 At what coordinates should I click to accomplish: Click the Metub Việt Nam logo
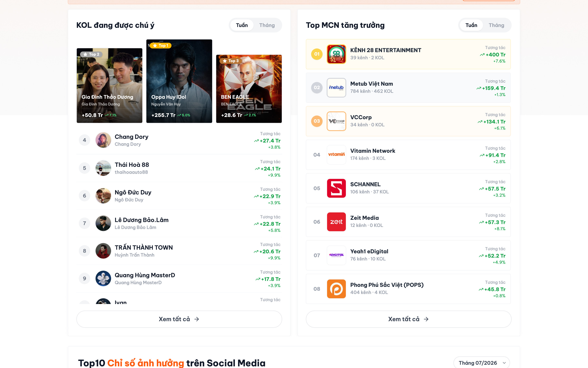(x=336, y=88)
